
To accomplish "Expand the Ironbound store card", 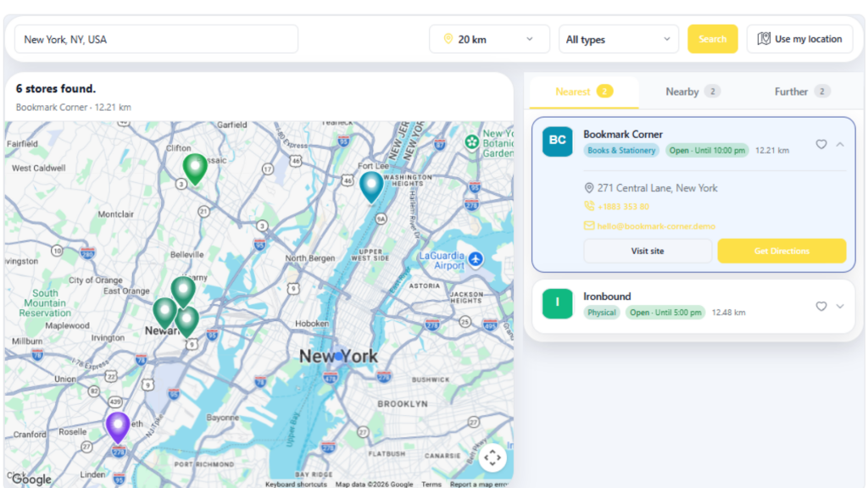I will (840, 307).
